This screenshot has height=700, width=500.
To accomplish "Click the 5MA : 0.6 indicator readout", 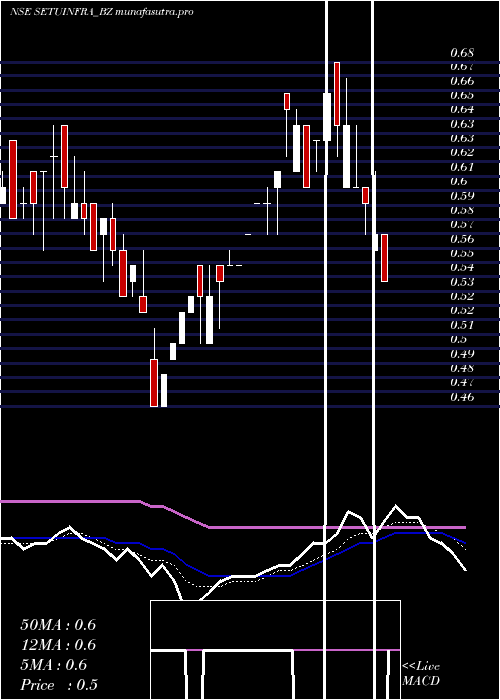I will pyautogui.click(x=54, y=665).
